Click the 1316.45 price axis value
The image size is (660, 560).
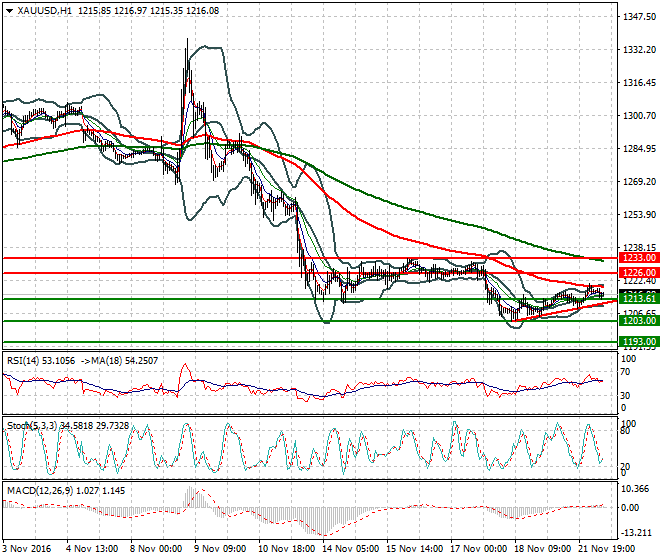coord(639,83)
